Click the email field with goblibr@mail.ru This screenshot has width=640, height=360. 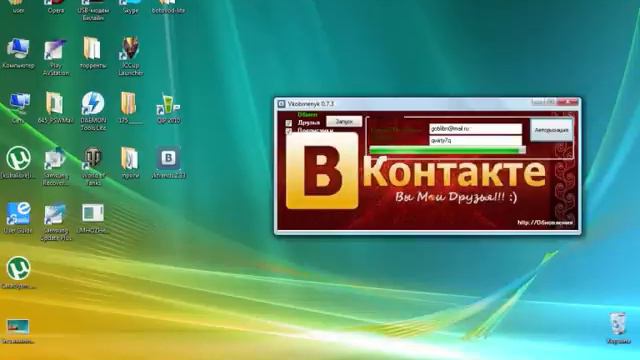[x=475, y=129]
